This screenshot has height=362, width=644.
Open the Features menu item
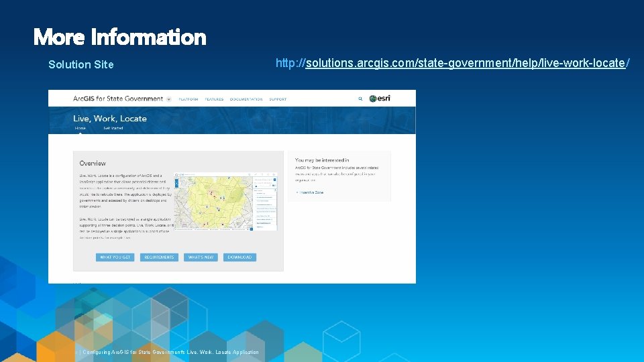point(215,99)
